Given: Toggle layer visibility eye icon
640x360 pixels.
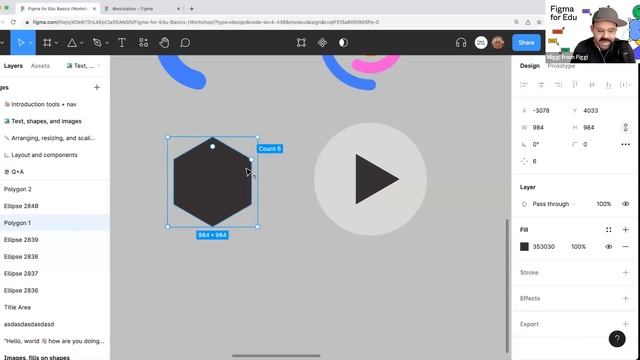Looking at the screenshot, I should [625, 204].
